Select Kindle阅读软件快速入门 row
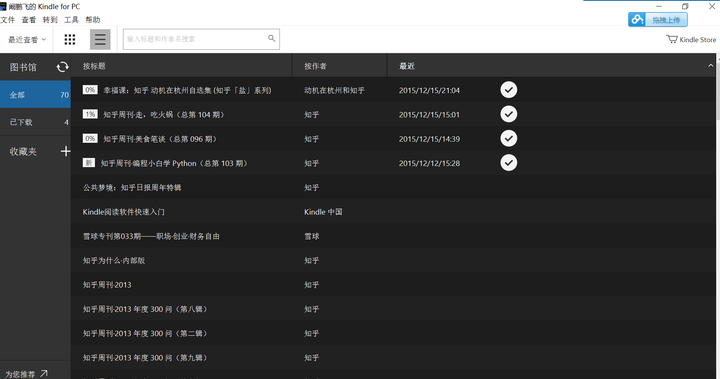The image size is (720, 379). [x=393, y=211]
